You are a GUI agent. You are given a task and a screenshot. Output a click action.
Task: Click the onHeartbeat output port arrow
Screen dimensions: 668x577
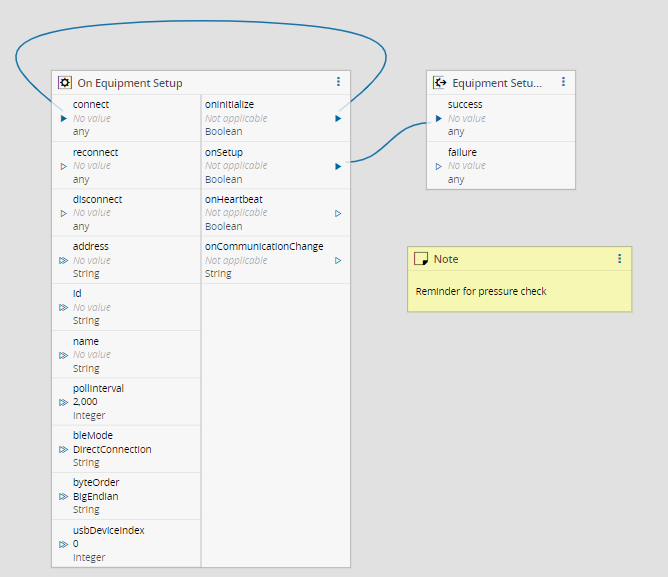point(338,213)
